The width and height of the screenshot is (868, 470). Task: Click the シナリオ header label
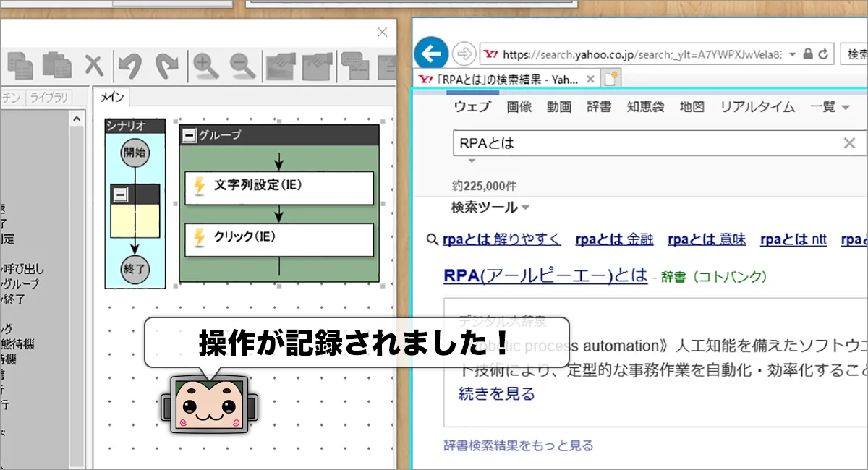(125, 126)
